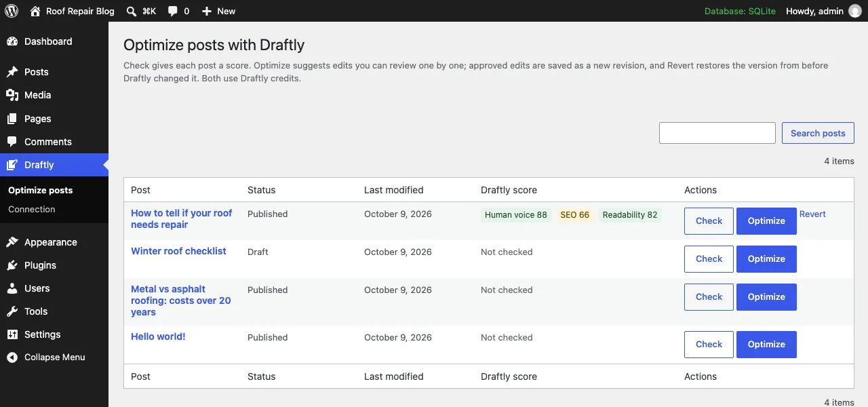Click the Tools wrench icon
Viewport: 868px width, 407px height.
click(x=12, y=311)
